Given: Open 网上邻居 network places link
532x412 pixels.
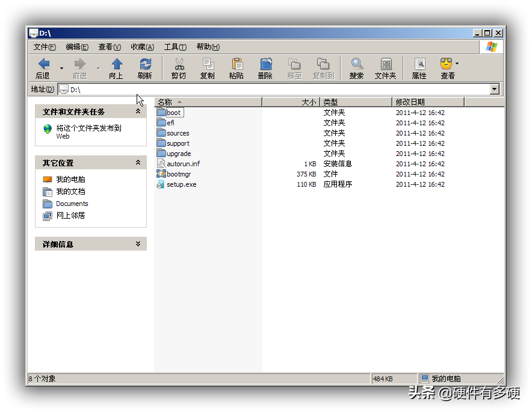Looking at the screenshot, I should click(x=70, y=216).
